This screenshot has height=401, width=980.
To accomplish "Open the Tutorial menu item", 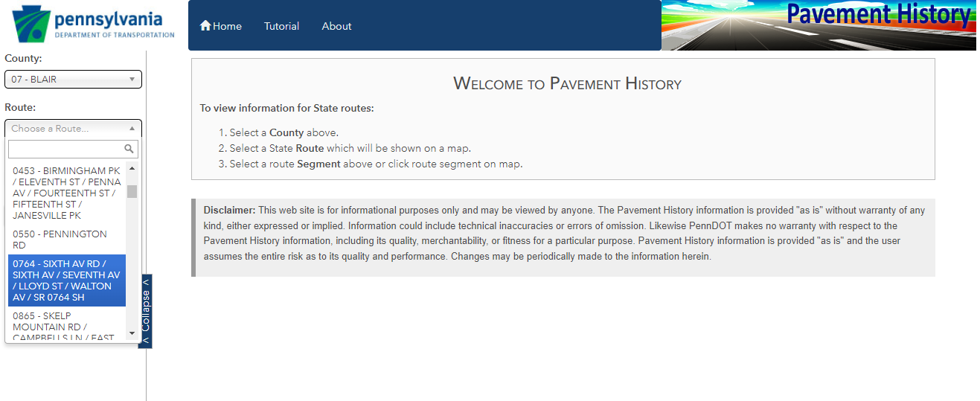I will coord(281,26).
